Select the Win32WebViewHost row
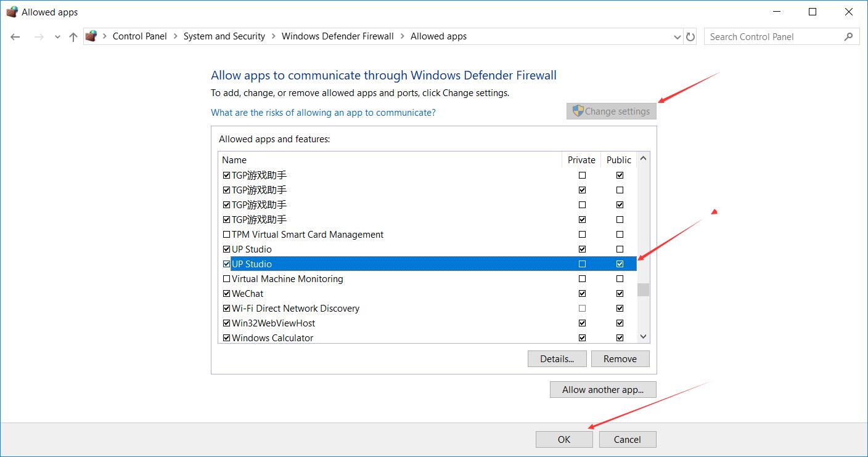The width and height of the screenshot is (868, 457). click(x=427, y=323)
